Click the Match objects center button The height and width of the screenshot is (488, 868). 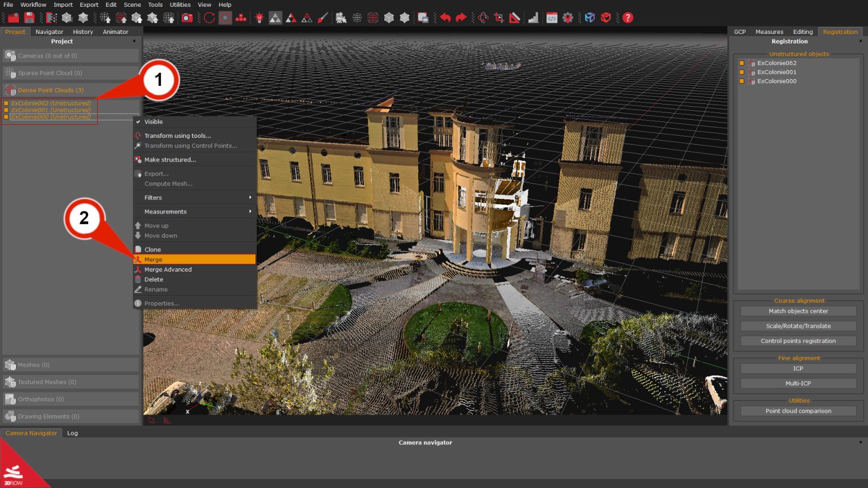[x=798, y=311]
